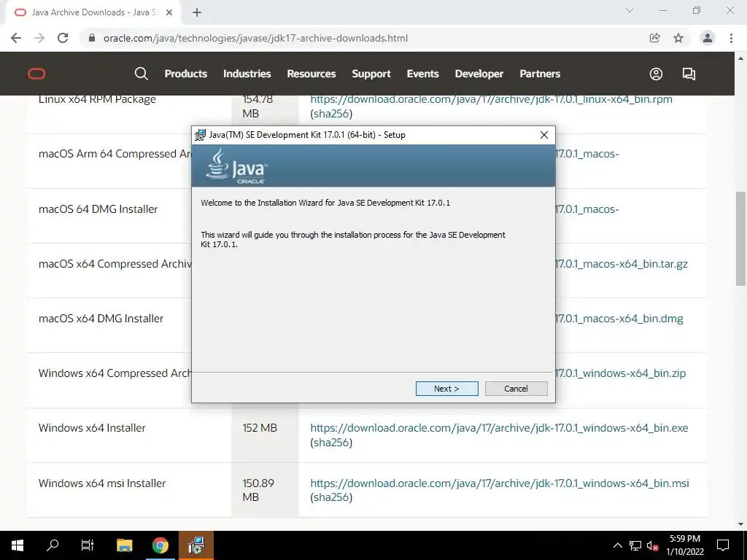The height and width of the screenshot is (560, 747).
Task: Switch to Chrome on the taskbar
Action: [160, 545]
